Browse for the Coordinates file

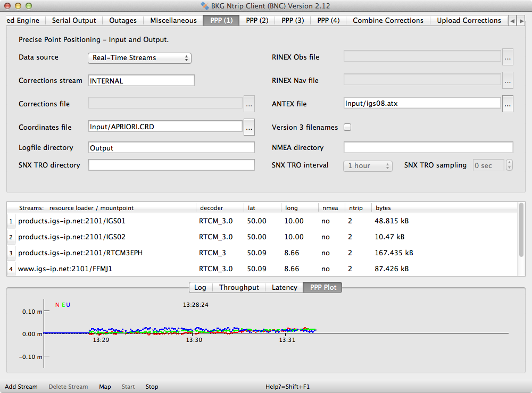coord(249,127)
